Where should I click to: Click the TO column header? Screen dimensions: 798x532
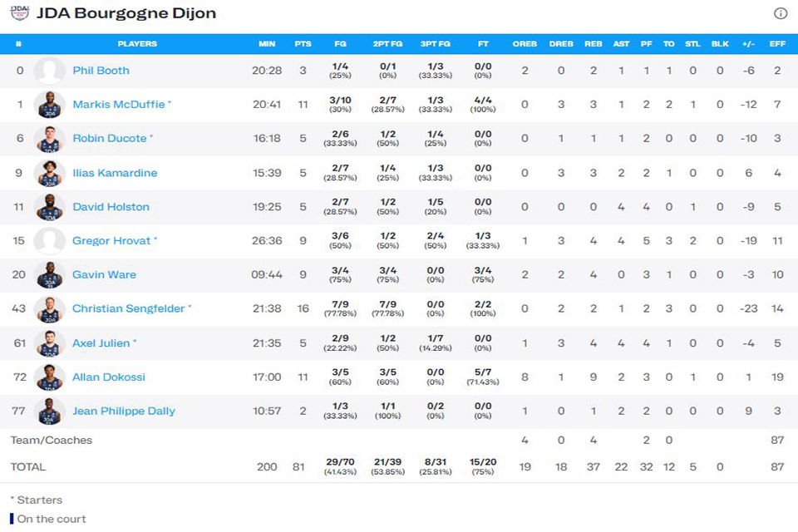click(668, 44)
